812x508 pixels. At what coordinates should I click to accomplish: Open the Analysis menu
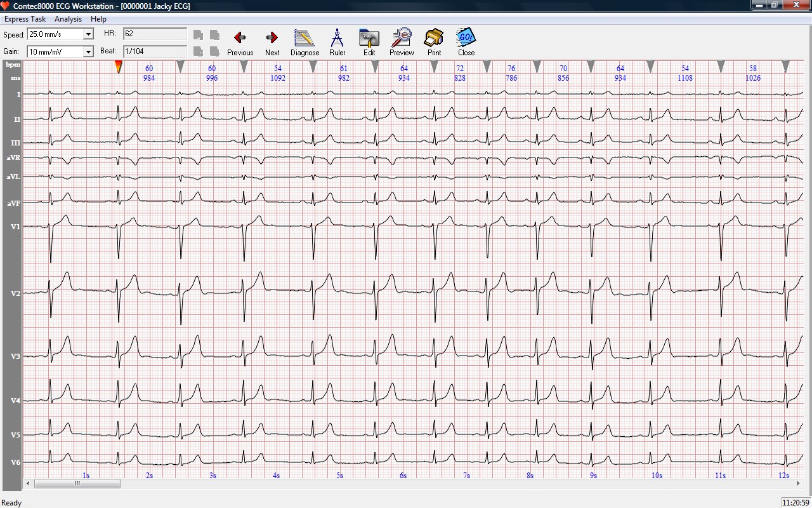coord(68,19)
